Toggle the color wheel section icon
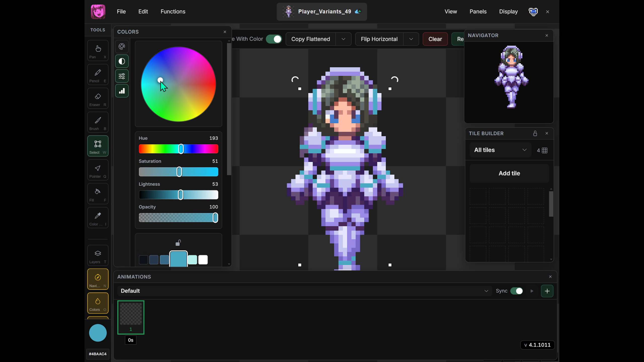 tap(122, 61)
